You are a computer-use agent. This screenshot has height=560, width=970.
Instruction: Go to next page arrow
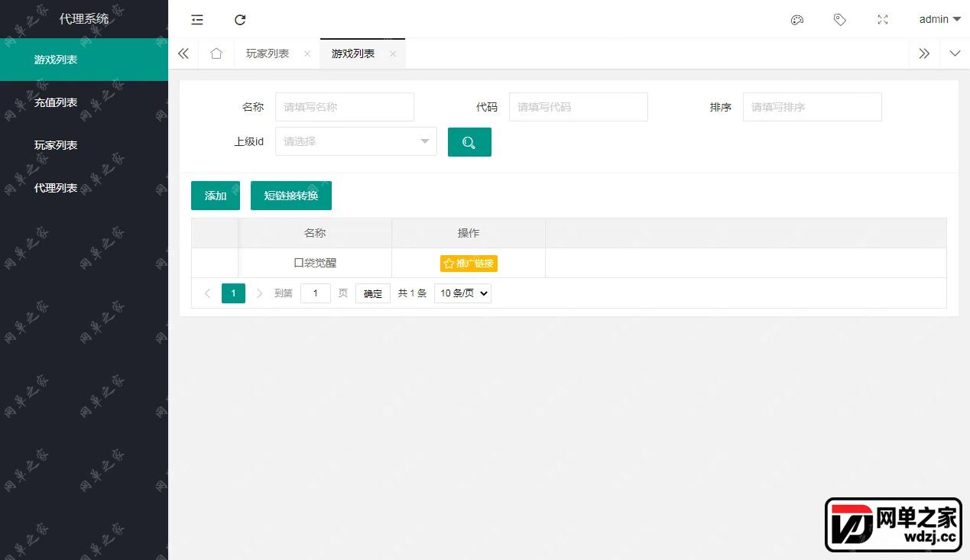point(259,293)
